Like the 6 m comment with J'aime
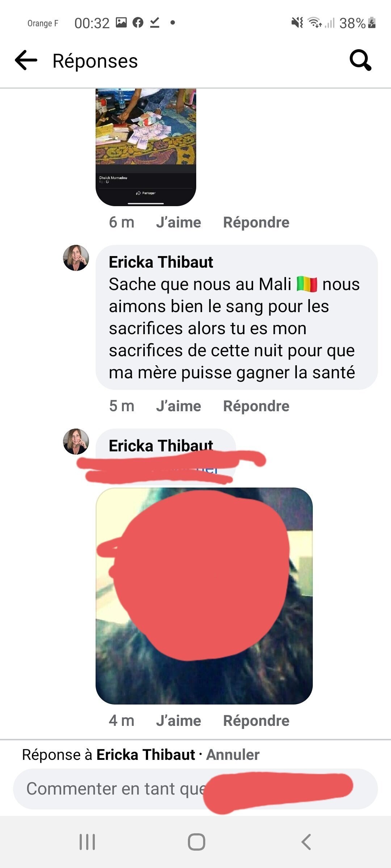The height and width of the screenshot is (868, 391). pos(178,222)
